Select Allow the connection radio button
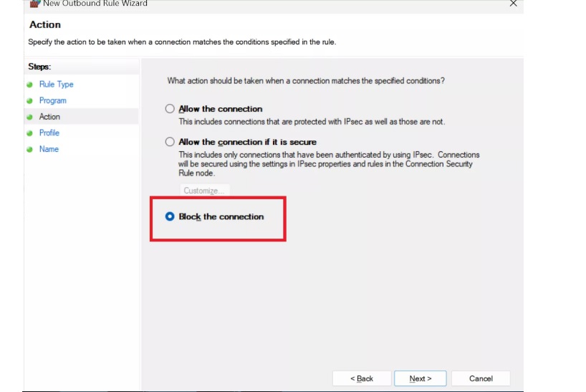Viewport: 586px width, 392px height. coord(170,109)
